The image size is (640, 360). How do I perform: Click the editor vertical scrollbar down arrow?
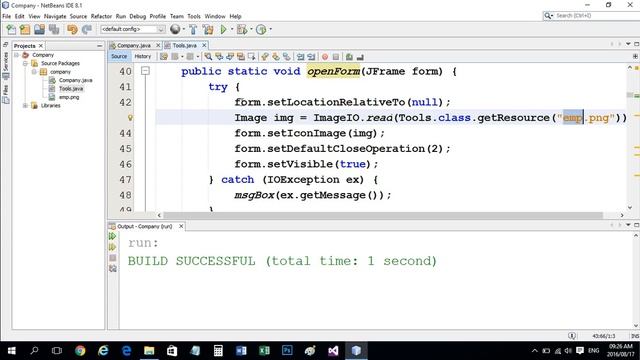630,208
